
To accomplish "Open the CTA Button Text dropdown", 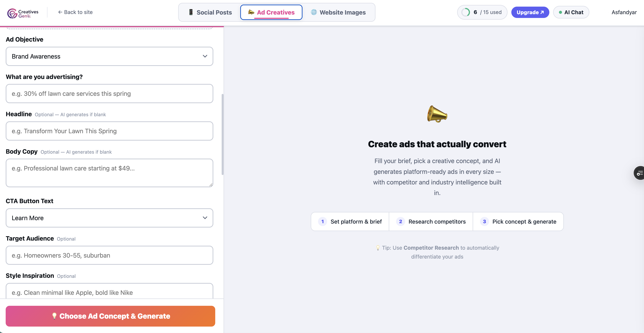I will [x=109, y=218].
